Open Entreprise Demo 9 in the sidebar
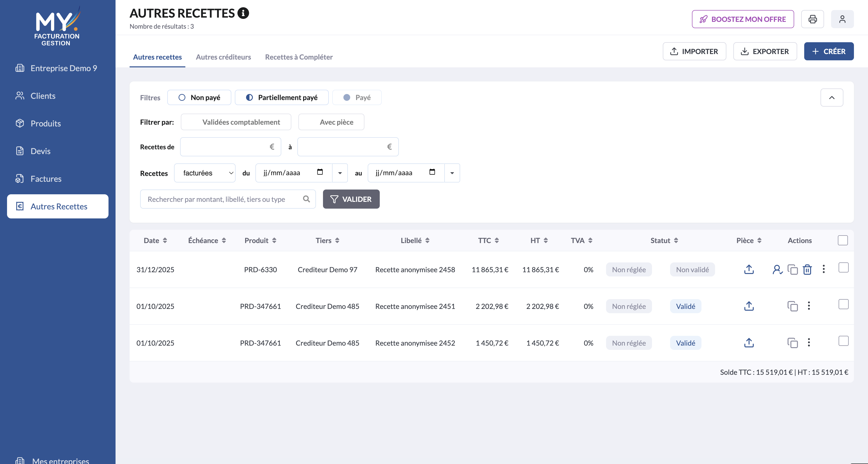The width and height of the screenshot is (868, 464). click(58, 68)
